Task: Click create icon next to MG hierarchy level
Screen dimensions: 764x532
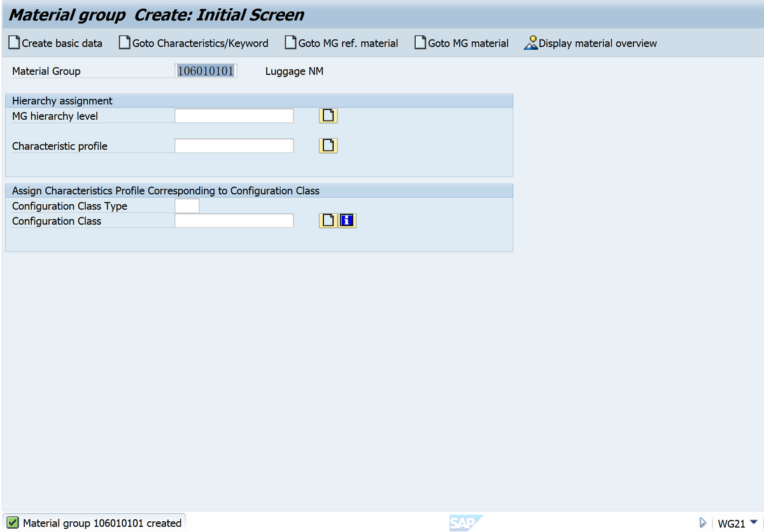Action: tap(328, 116)
